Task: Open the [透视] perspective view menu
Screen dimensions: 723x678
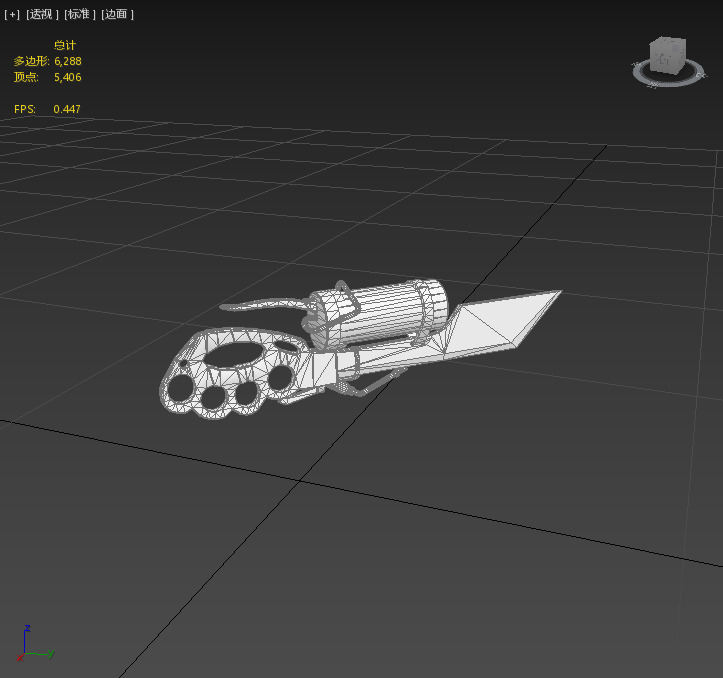Action: [x=42, y=14]
